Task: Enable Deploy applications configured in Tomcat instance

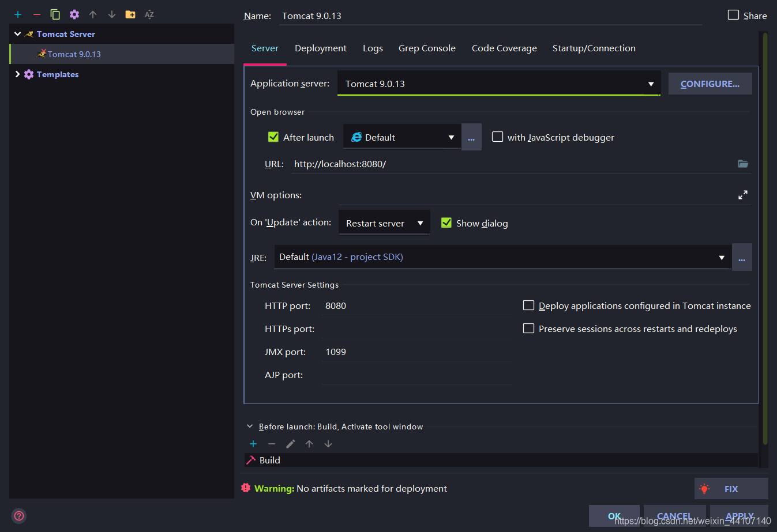Action: click(x=528, y=305)
